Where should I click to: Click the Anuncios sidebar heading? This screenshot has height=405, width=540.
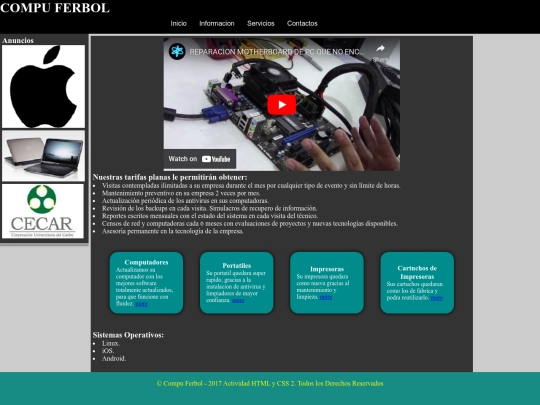pyautogui.click(x=18, y=40)
